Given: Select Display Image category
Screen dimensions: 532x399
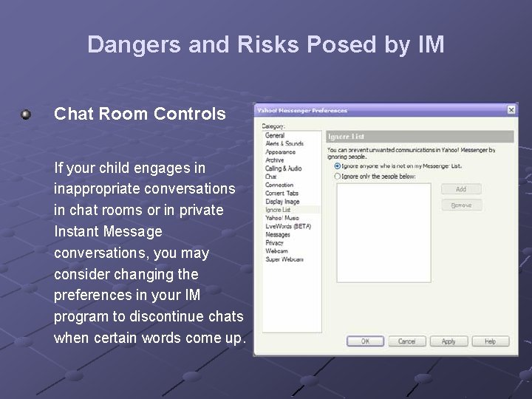Looking at the screenshot, I should tap(282, 202).
